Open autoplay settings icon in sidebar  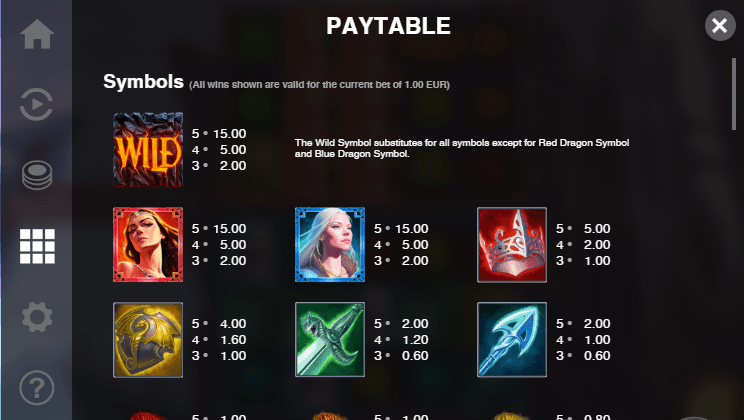[37, 104]
